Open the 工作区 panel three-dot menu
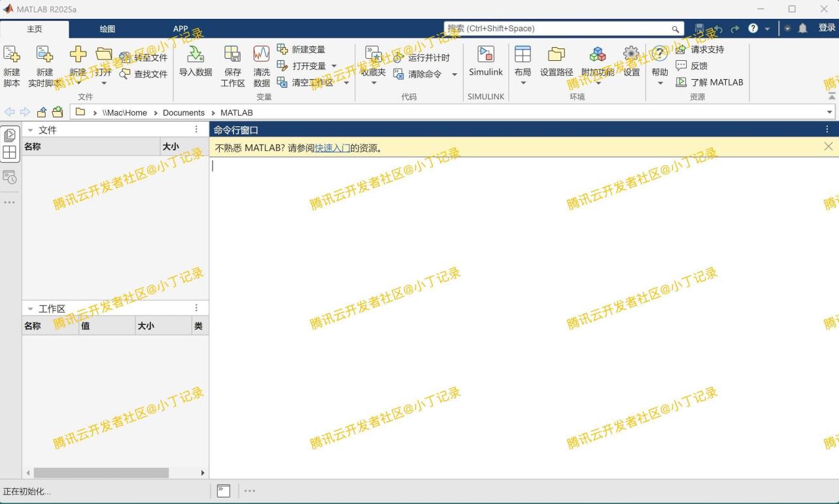The width and height of the screenshot is (839, 504). pos(196,308)
